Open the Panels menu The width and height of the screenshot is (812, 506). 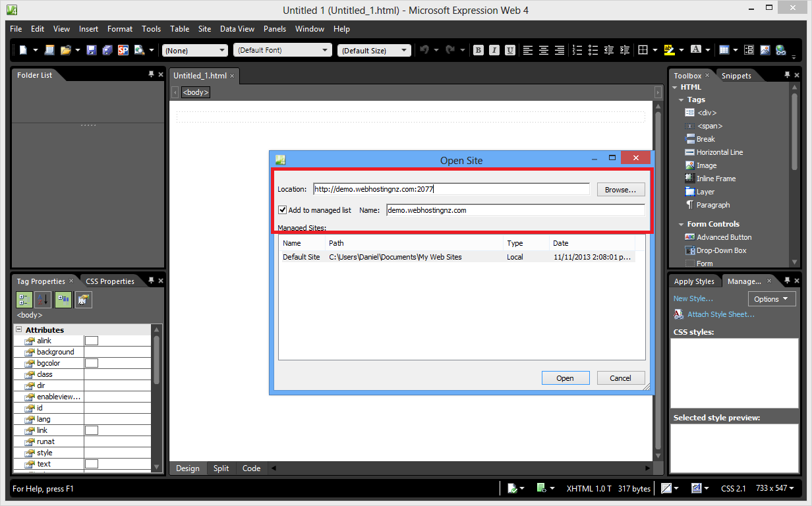coord(275,29)
